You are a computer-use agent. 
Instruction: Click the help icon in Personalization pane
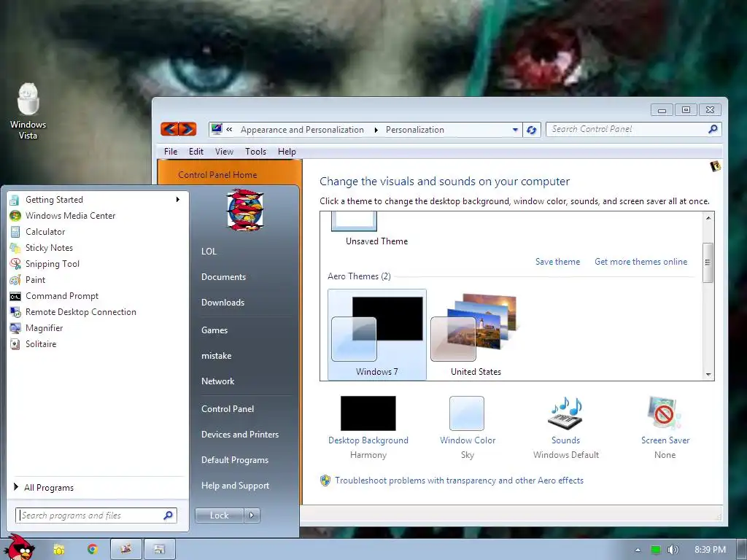pos(715,166)
